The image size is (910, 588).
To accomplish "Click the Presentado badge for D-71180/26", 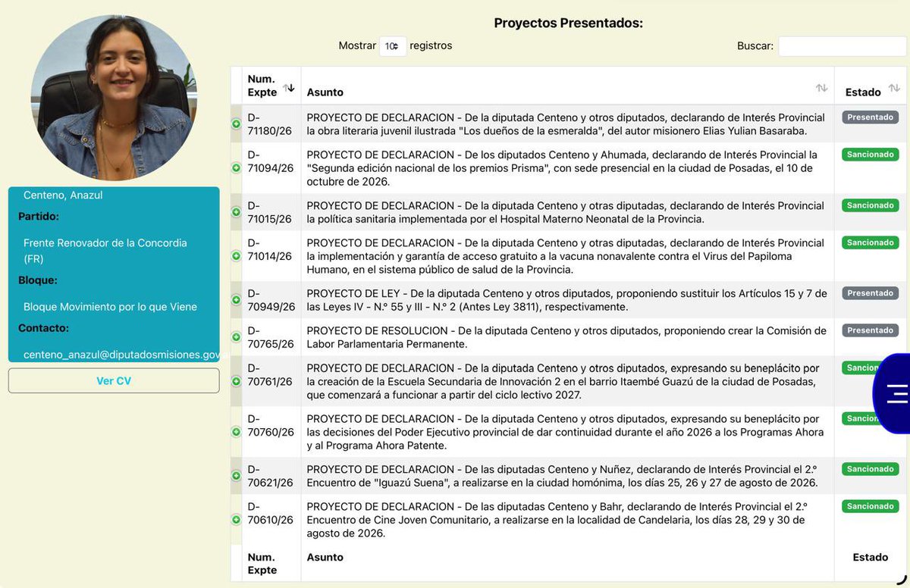I will point(870,117).
